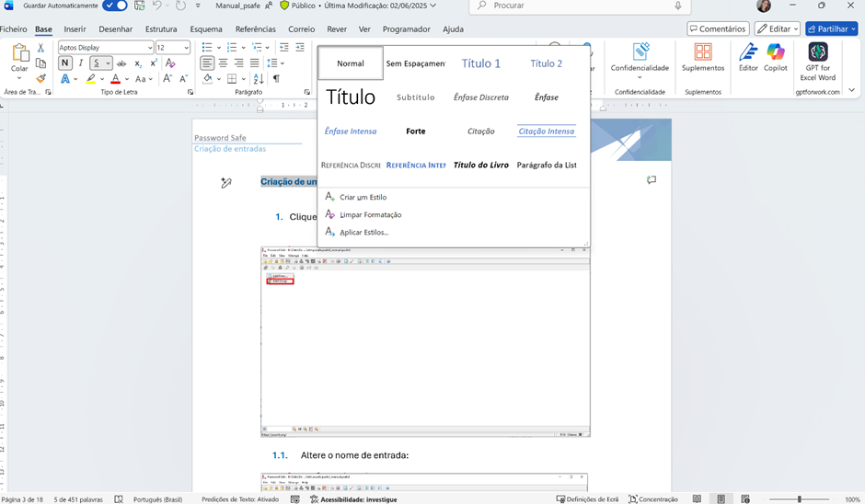Click the Cut scissors icon
This screenshot has width=865, height=504.
pyautogui.click(x=40, y=48)
